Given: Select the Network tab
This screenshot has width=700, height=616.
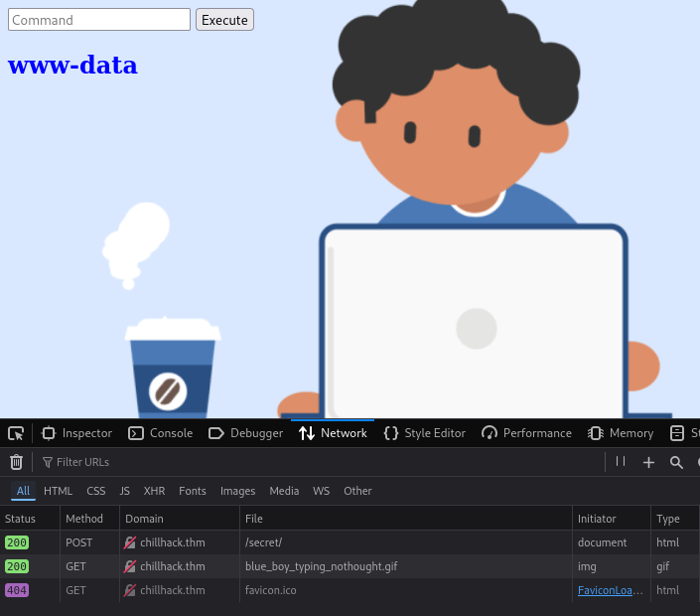Looking at the screenshot, I should click(333, 433).
